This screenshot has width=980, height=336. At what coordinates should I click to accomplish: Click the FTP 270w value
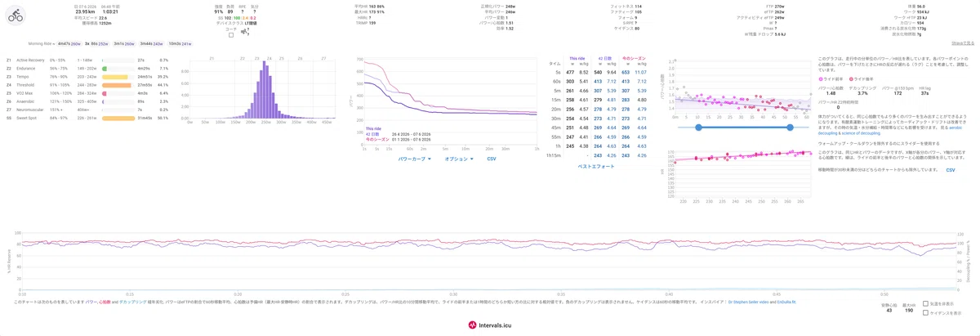pyautogui.click(x=780, y=6)
